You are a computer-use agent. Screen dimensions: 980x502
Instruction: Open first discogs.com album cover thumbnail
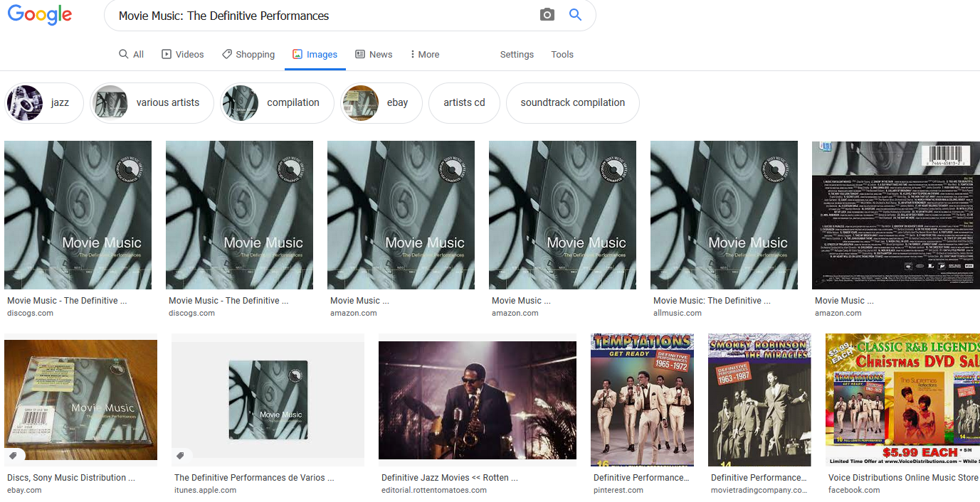pos(78,215)
